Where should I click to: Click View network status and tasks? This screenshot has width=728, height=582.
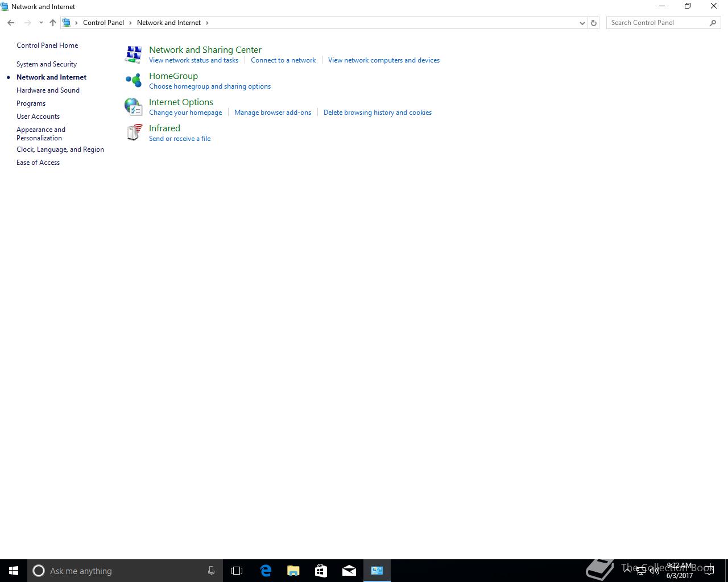[193, 60]
